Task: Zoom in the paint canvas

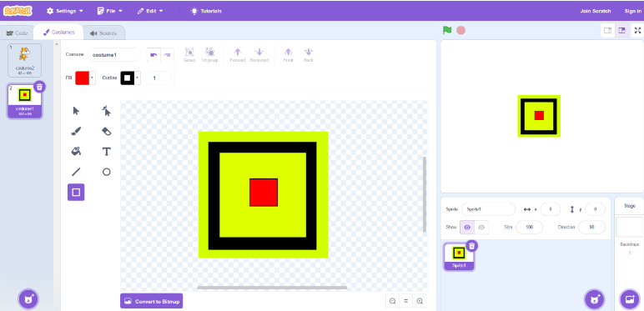Action: [x=420, y=301]
